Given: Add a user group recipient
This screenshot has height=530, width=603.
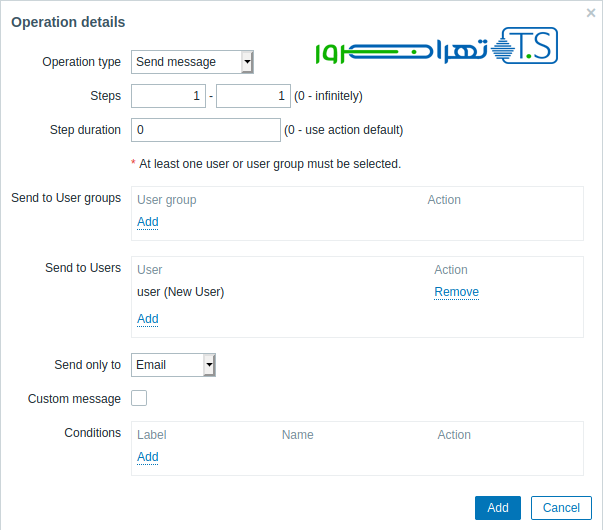Looking at the screenshot, I should (x=148, y=222).
